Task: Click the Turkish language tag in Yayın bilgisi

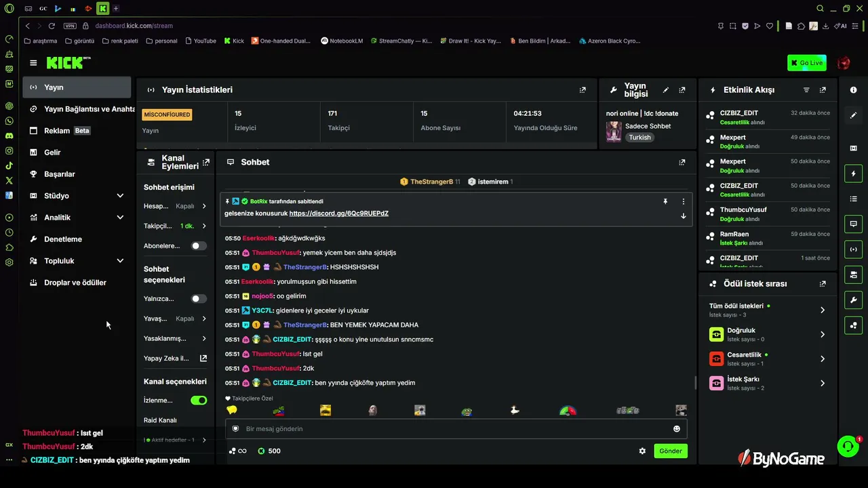Action: click(x=639, y=138)
